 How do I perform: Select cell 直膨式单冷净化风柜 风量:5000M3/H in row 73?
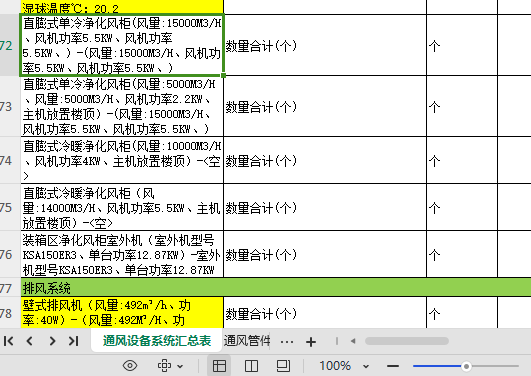[x=122, y=106]
